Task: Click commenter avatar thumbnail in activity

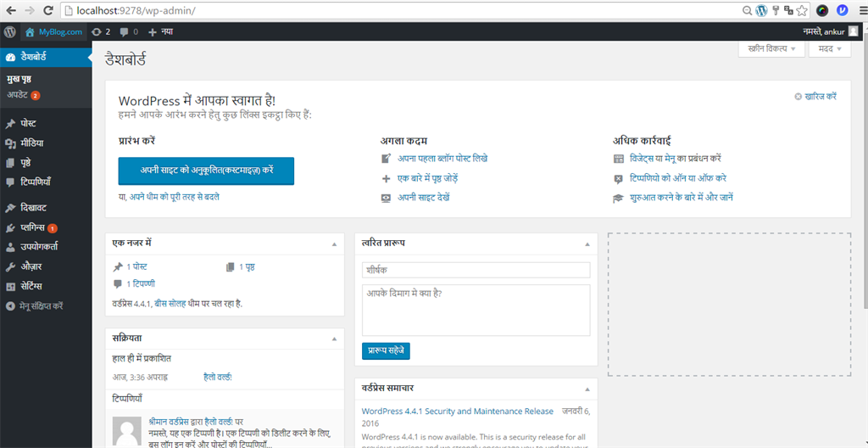Action: 126,430
